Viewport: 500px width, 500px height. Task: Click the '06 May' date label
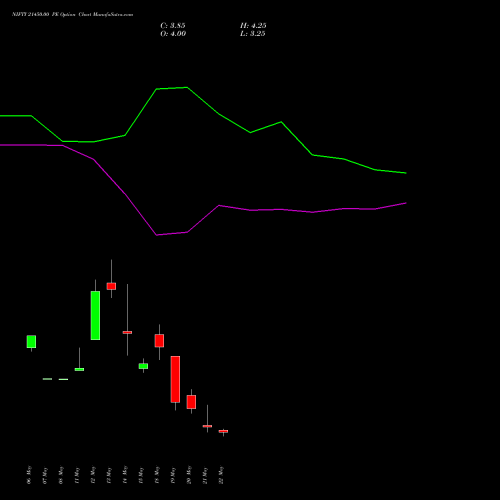click(29, 475)
